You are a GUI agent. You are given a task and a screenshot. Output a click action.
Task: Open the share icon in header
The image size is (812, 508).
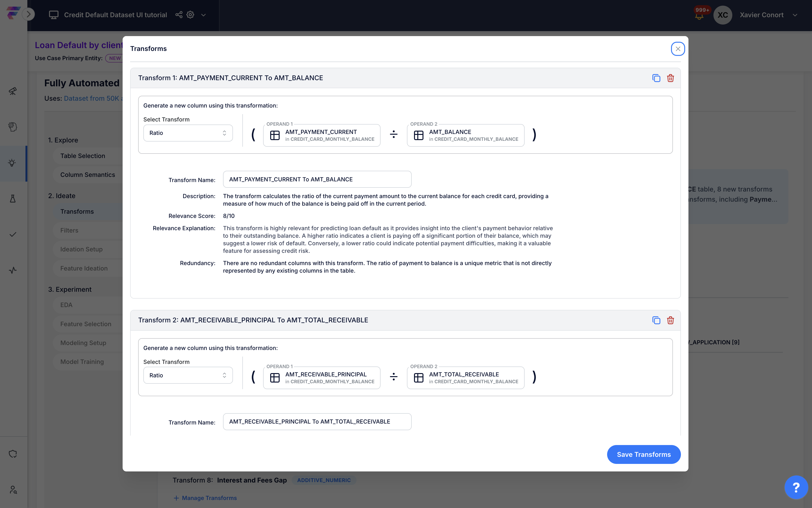click(179, 15)
